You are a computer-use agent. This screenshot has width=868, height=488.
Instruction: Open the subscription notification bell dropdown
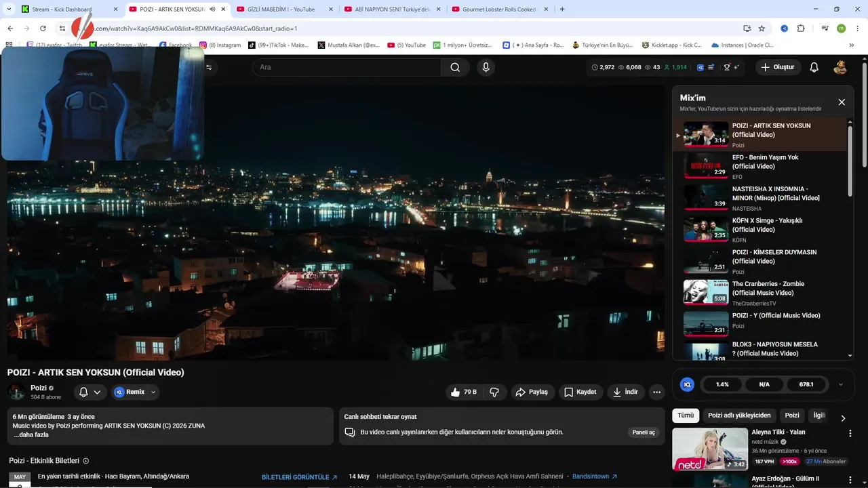pyautogui.click(x=90, y=392)
